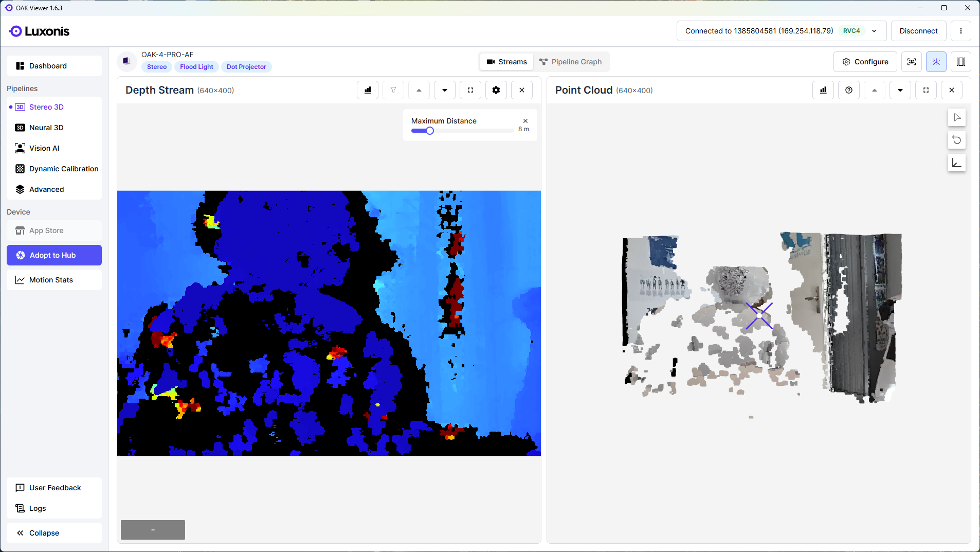
Task: Toggle the Dot Projector chip
Action: click(246, 67)
